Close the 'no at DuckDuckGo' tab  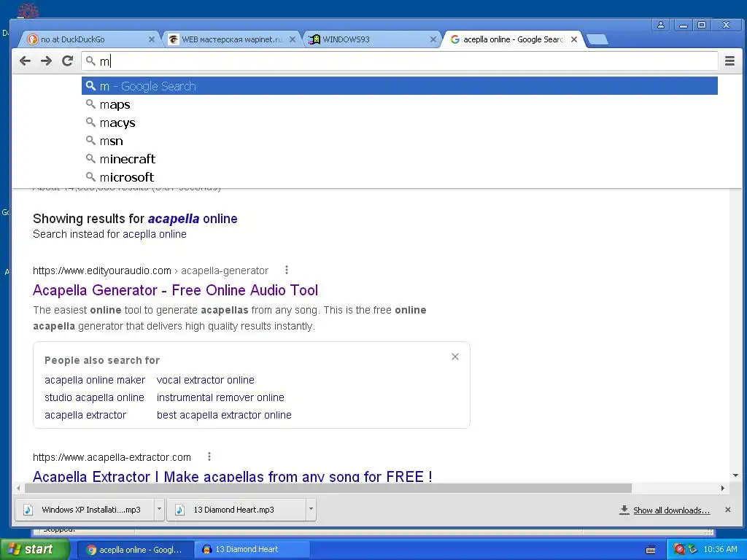(152, 39)
